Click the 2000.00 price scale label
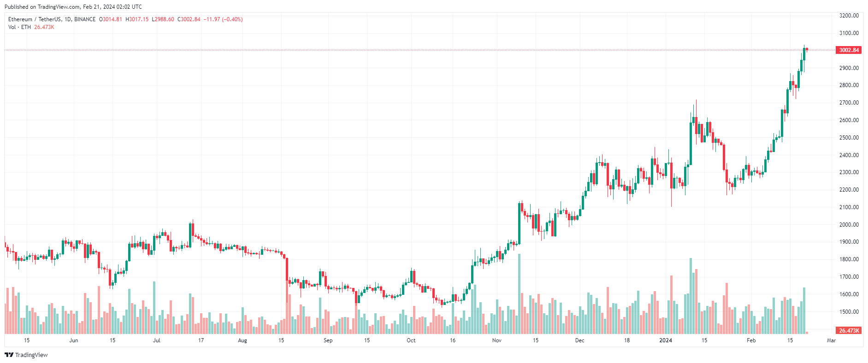The height and width of the screenshot is (363, 868). [849, 225]
